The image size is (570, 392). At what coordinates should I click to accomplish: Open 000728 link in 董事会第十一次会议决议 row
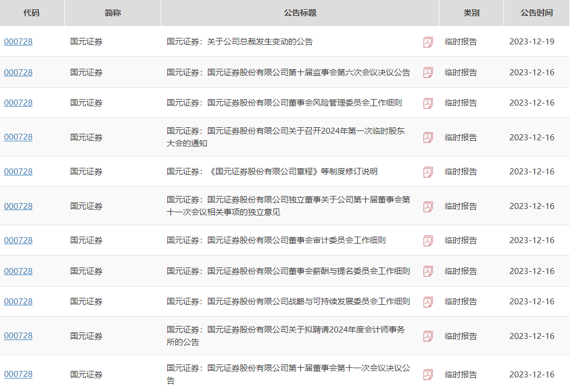pos(18,374)
